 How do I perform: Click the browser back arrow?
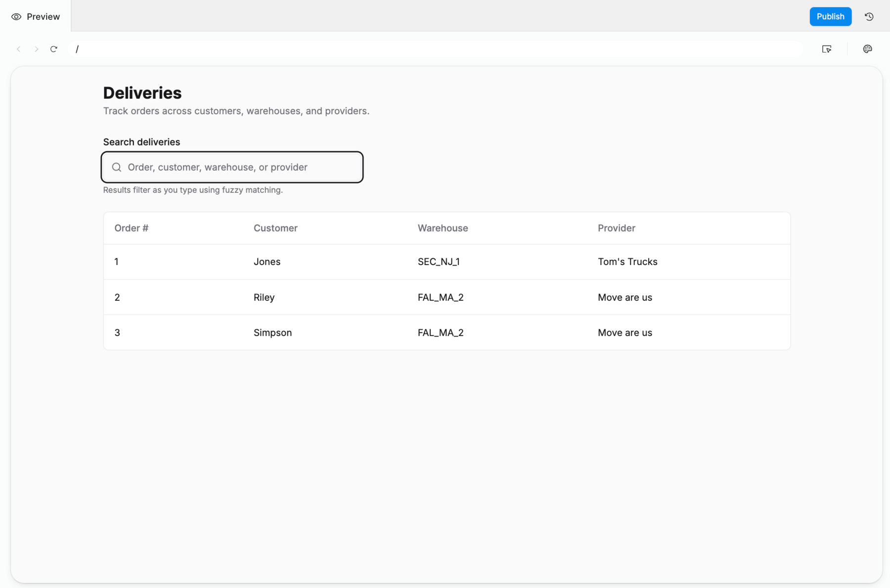19,49
